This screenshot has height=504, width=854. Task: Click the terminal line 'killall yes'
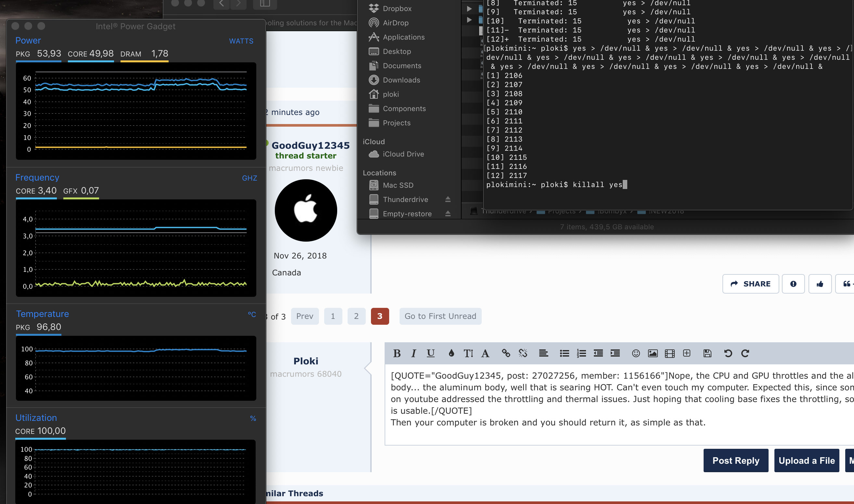click(597, 185)
